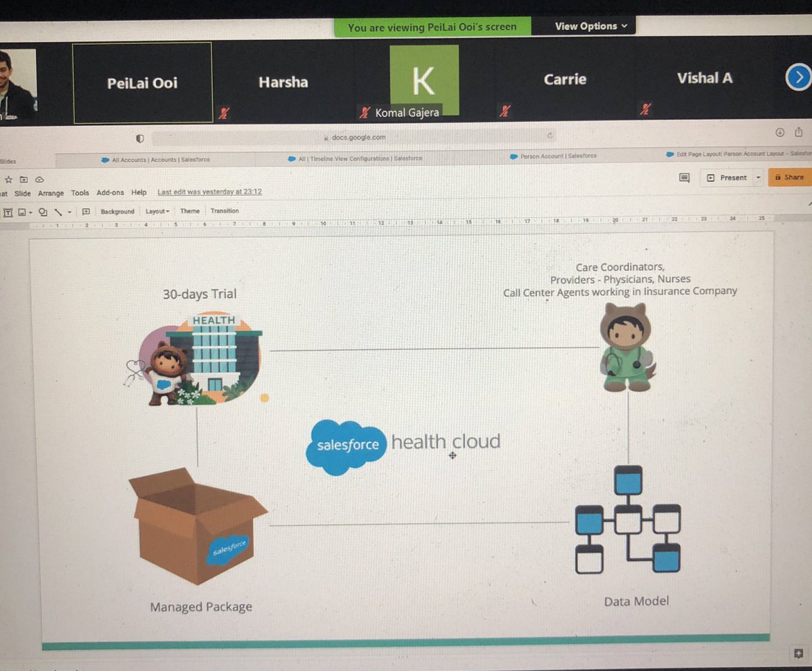The height and width of the screenshot is (671, 812).
Task: Select the Text box tool
Action: coord(9,212)
